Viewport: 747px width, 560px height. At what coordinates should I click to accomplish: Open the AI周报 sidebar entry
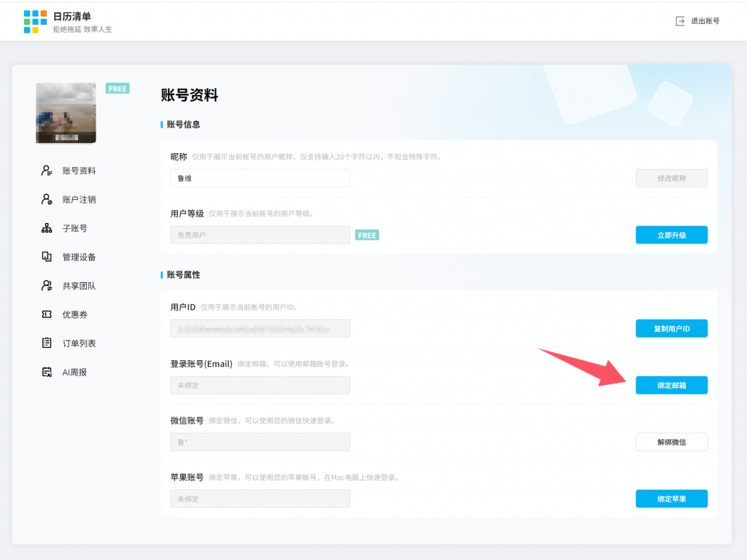pos(74,372)
